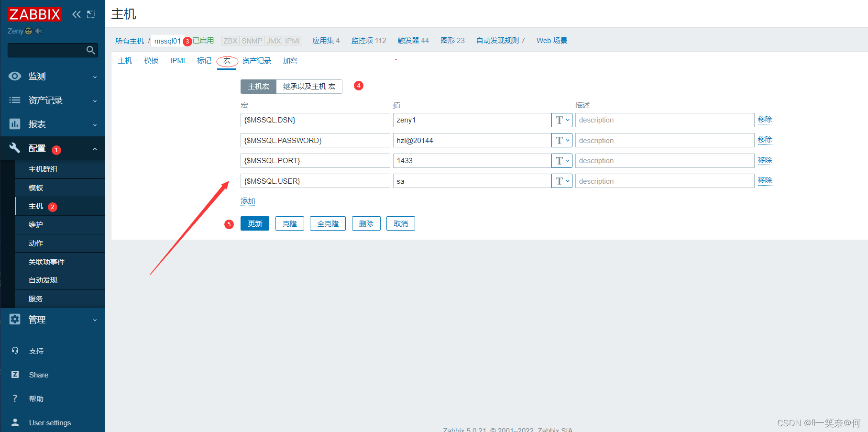Expand the 管理 menu chevron
The width and height of the screenshot is (868, 432).
tap(95, 320)
